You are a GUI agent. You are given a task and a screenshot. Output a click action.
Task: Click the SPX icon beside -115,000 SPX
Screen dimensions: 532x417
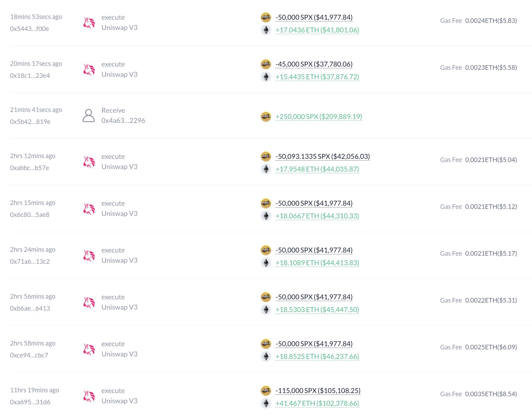point(266,390)
